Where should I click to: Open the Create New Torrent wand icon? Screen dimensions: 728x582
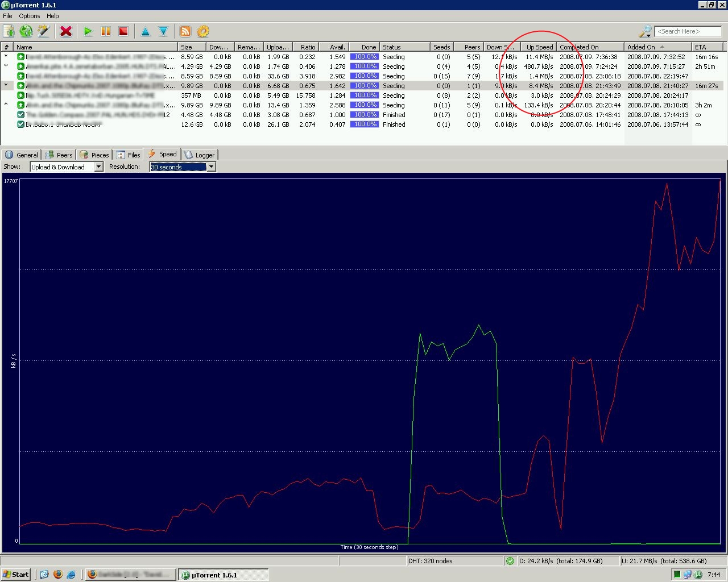click(43, 31)
